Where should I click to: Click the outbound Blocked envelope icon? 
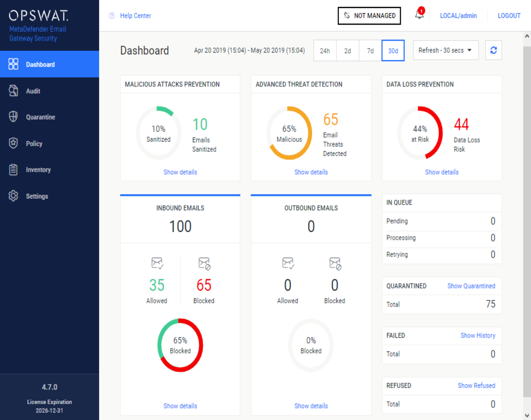[x=335, y=263]
